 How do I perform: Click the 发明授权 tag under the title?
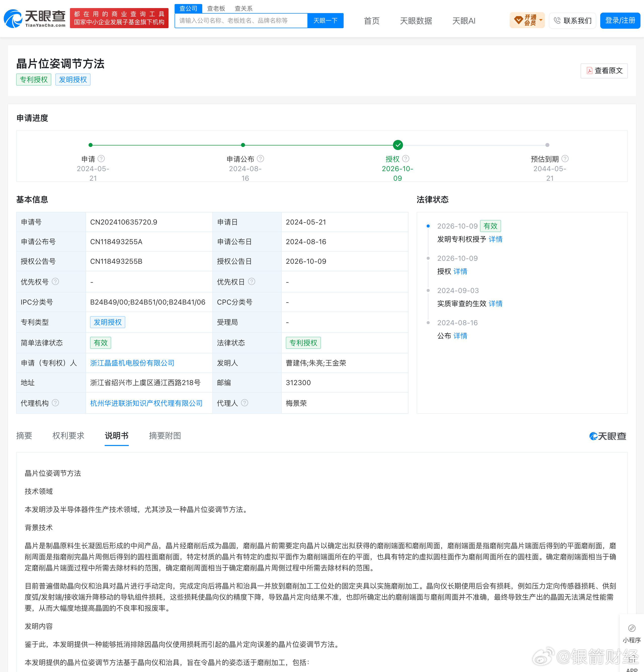pyautogui.click(x=73, y=80)
